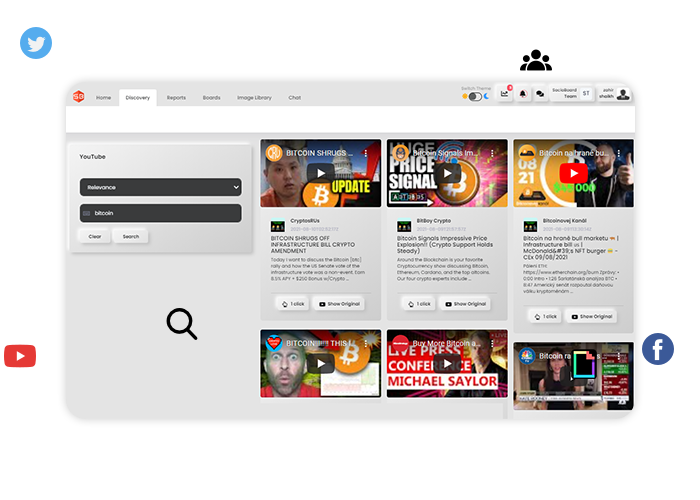
Task: Click Show Original under BitBoy Crypto video
Action: click(x=465, y=303)
